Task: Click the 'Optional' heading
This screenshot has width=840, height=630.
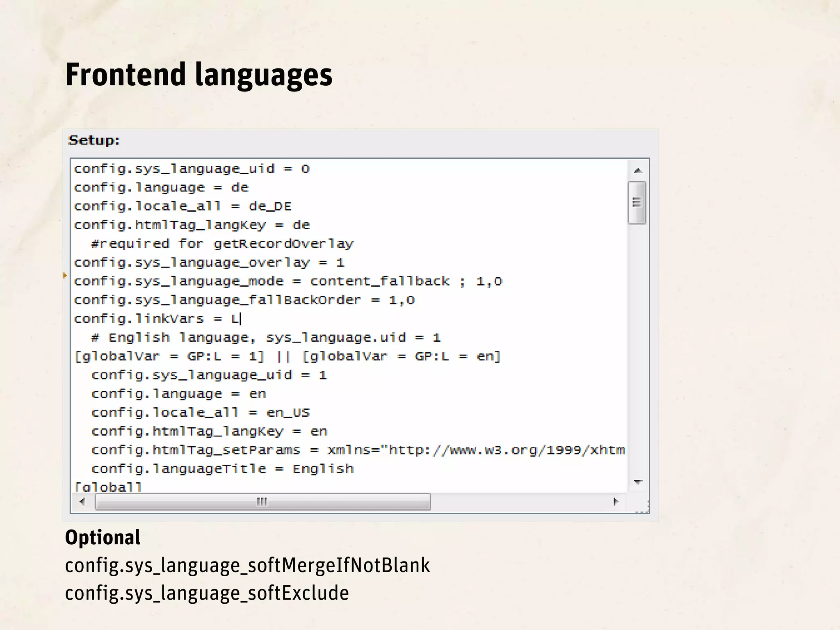Action: (103, 537)
